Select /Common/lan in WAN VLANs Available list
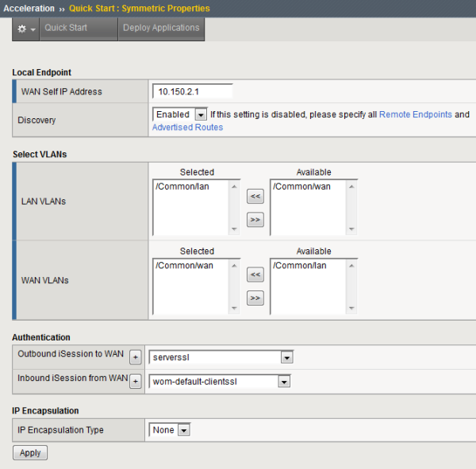 (300, 266)
